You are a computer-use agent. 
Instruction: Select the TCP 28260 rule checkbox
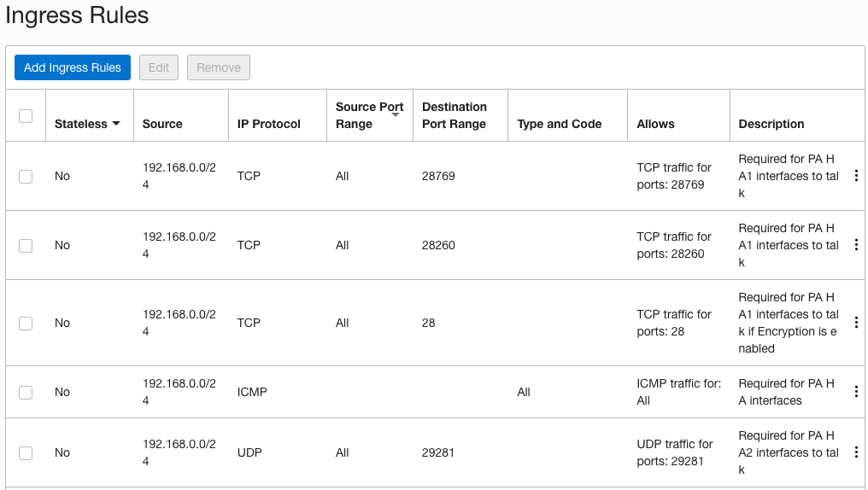pyautogui.click(x=26, y=245)
